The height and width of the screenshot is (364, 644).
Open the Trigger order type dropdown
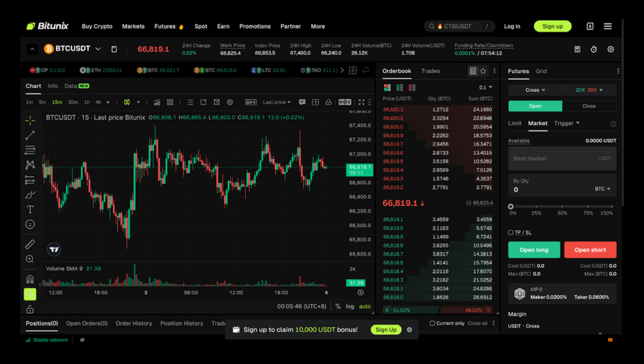[x=567, y=123]
